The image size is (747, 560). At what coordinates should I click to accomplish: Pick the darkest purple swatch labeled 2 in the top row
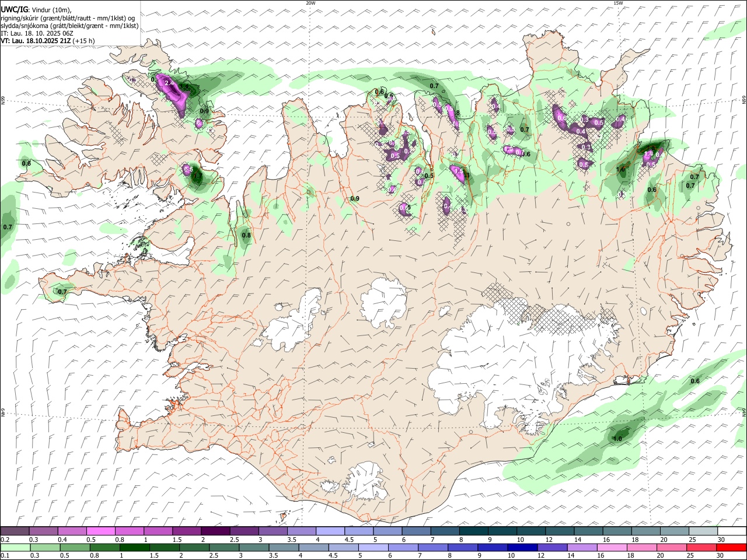pos(215,531)
